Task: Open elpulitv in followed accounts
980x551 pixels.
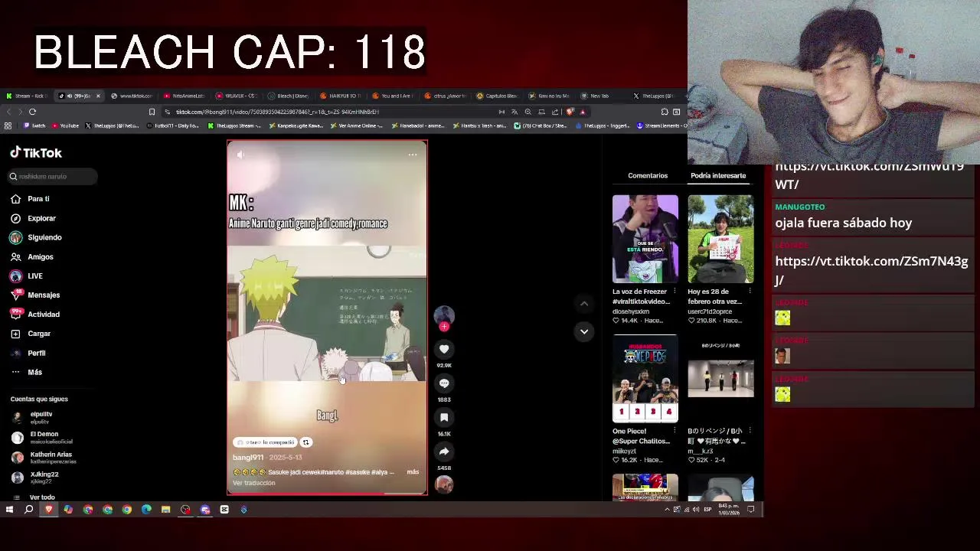Action: (41, 418)
